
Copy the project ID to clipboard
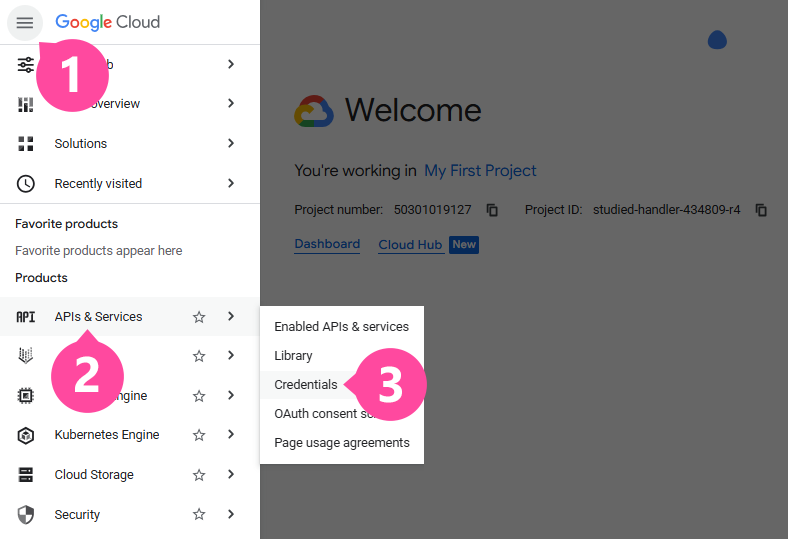(761, 210)
